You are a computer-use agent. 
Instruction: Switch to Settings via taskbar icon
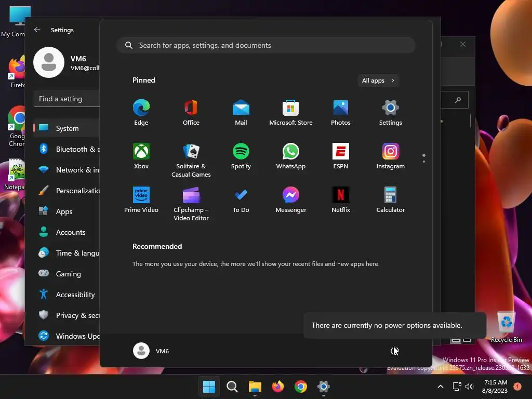coord(324,387)
